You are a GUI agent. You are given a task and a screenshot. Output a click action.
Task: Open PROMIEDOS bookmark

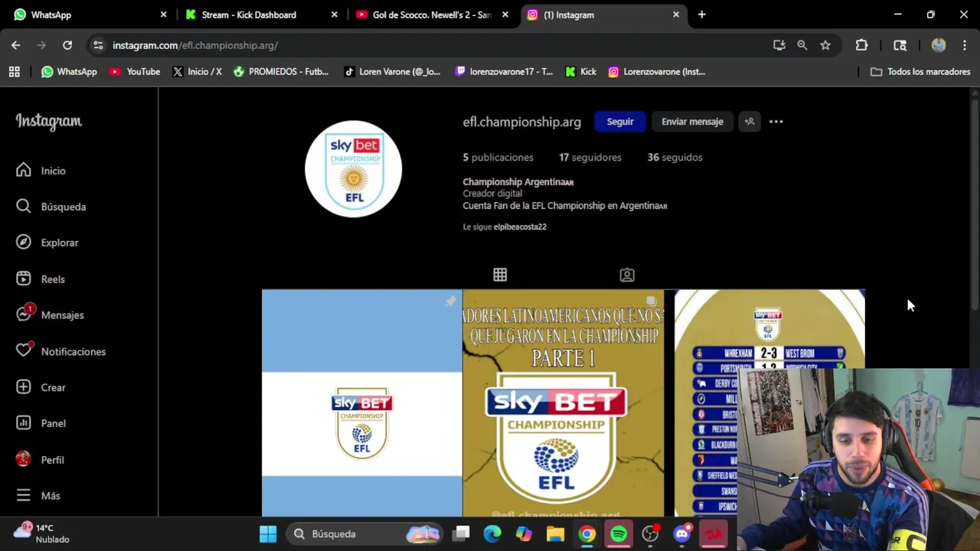pos(280,72)
